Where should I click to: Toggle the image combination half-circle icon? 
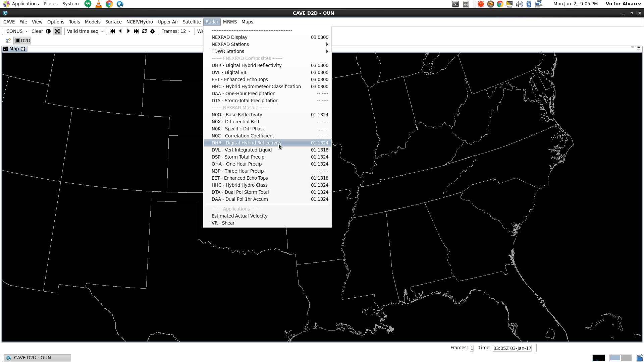pyautogui.click(x=48, y=31)
